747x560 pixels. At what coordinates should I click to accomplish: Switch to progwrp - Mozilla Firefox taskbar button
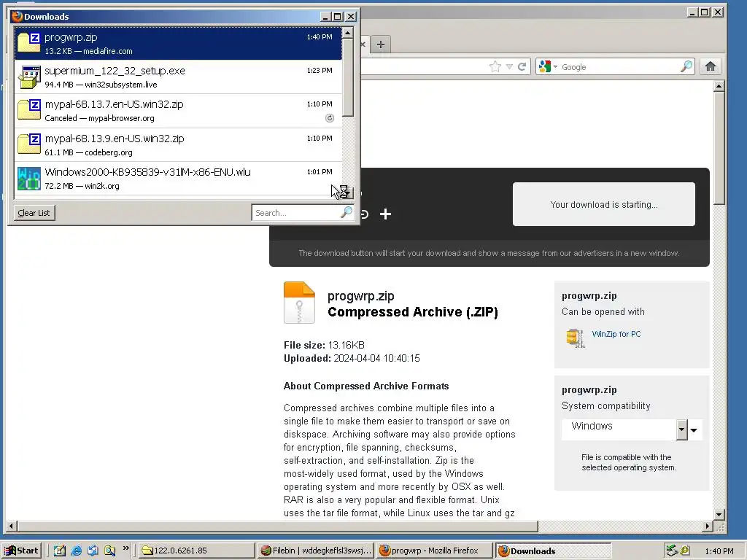[x=434, y=551]
